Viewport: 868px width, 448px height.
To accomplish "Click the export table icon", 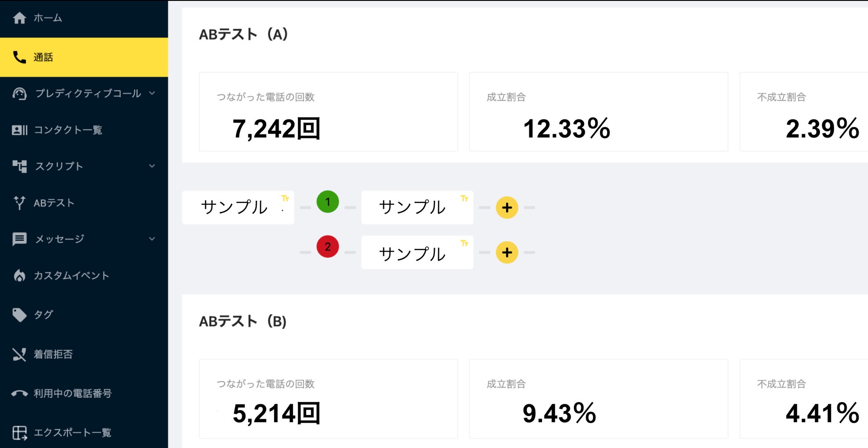I will pyautogui.click(x=19, y=433).
